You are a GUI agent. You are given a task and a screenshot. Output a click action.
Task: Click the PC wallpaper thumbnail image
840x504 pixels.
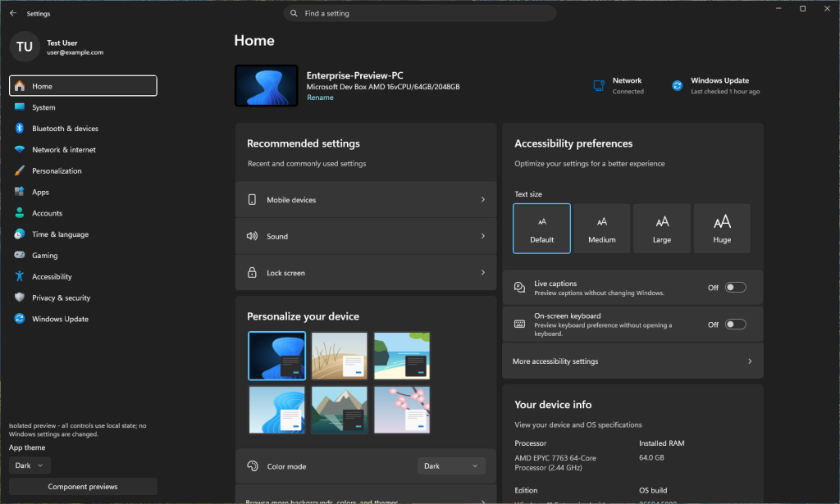click(x=267, y=85)
